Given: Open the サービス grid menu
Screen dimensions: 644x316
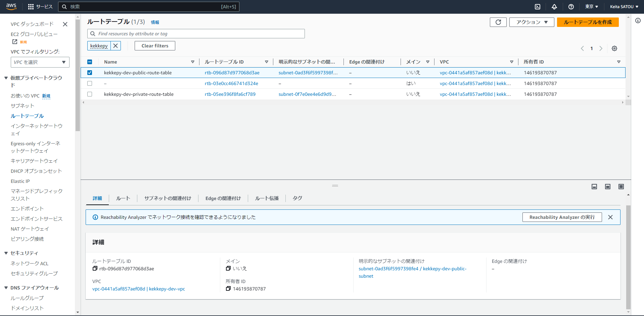Looking at the screenshot, I should 40,7.
